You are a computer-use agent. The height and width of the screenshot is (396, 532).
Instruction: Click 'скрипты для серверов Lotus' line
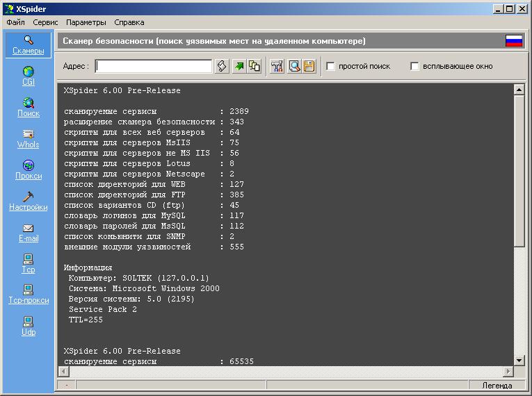click(x=149, y=163)
